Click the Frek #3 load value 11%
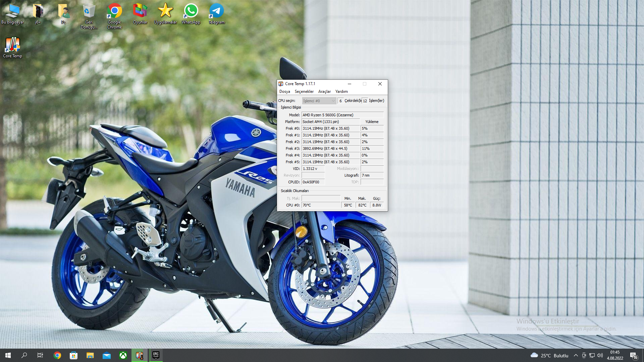This screenshot has height=362, width=644. pyautogui.click(x=372, y=148)
